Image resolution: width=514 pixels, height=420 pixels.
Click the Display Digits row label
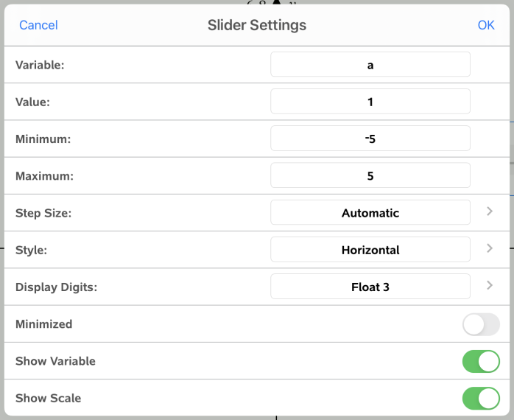56,287
